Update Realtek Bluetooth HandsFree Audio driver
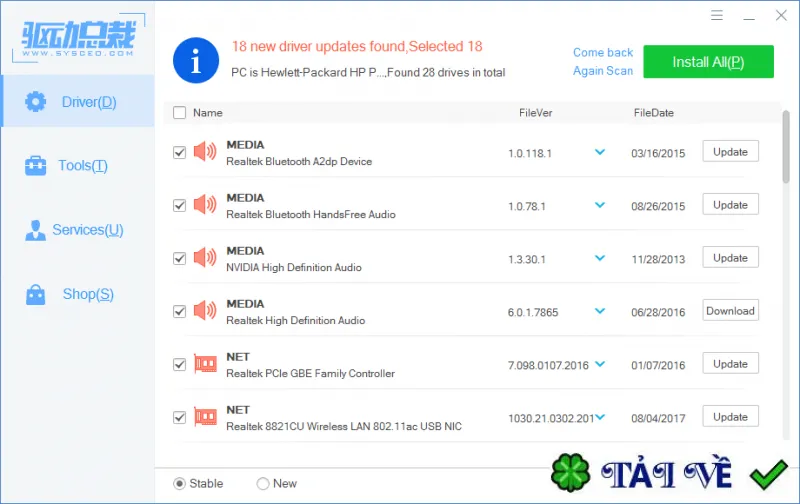Screen dimensions: 800x504 [730, 205]
